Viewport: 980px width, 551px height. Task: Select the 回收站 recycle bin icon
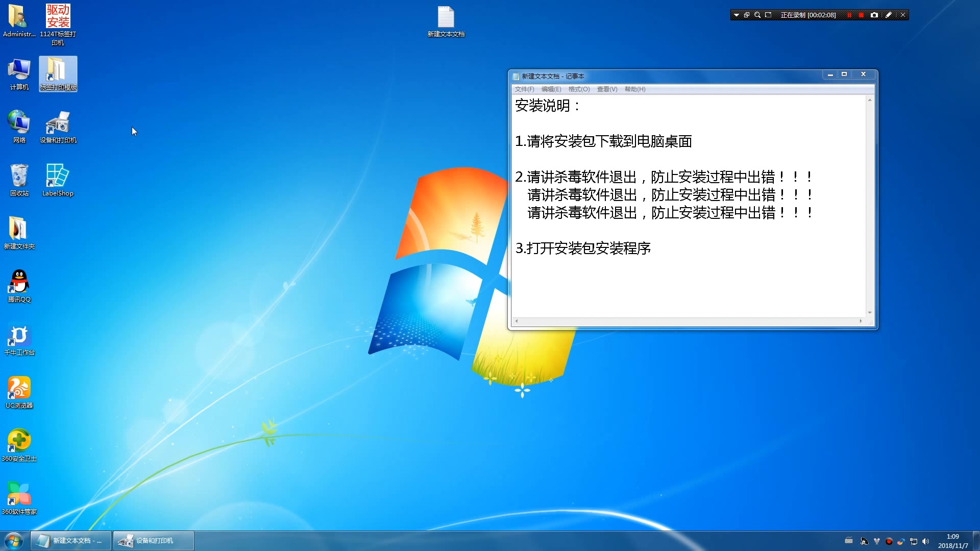coord(19,180)
